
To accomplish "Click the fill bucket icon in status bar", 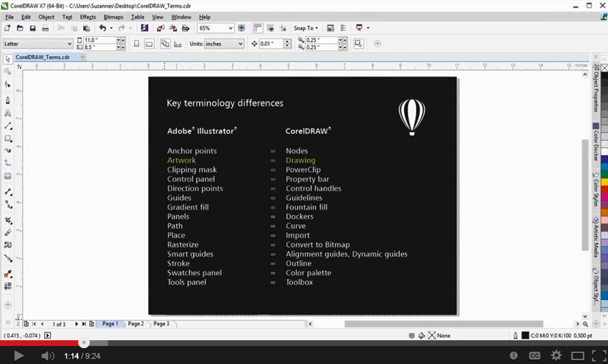I will [x=422, y=336].
